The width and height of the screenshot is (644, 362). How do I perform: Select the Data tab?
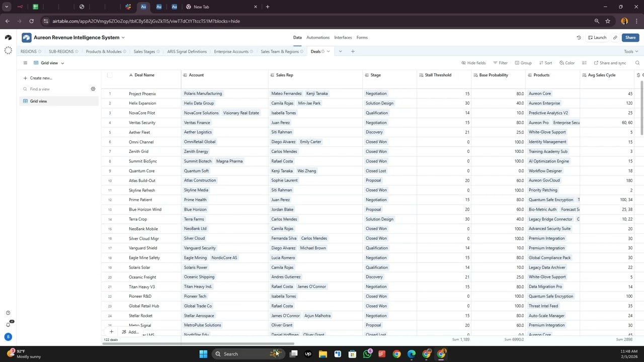pyautogui.click(x=297, y=37)
